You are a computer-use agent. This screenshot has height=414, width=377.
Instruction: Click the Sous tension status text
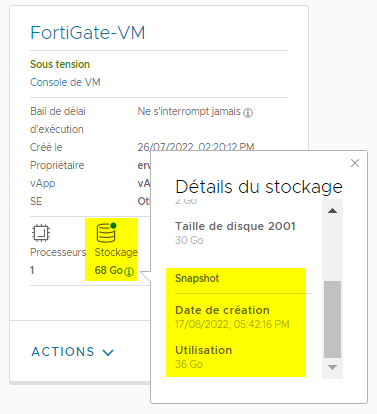coord(60,64)
